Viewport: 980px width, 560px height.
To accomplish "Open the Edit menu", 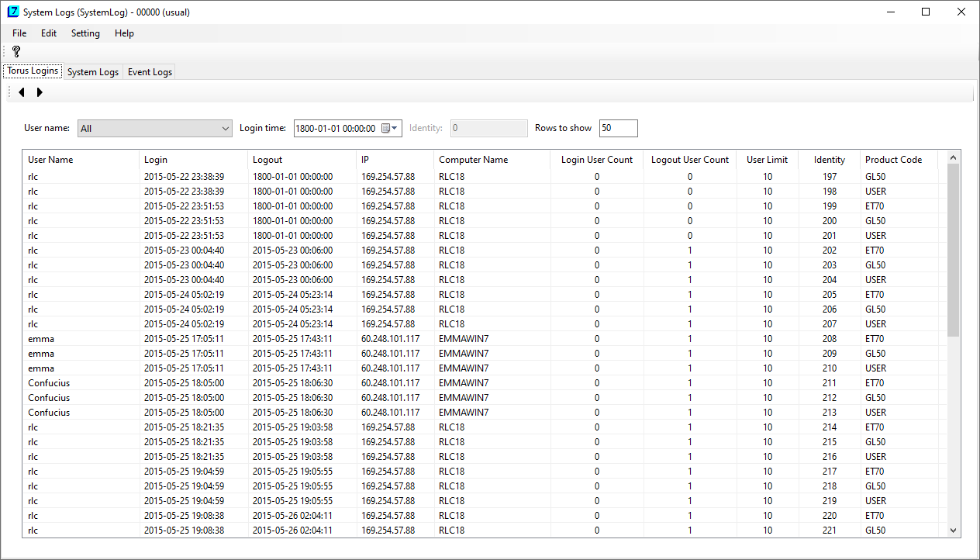I will [x=49, y=33].
